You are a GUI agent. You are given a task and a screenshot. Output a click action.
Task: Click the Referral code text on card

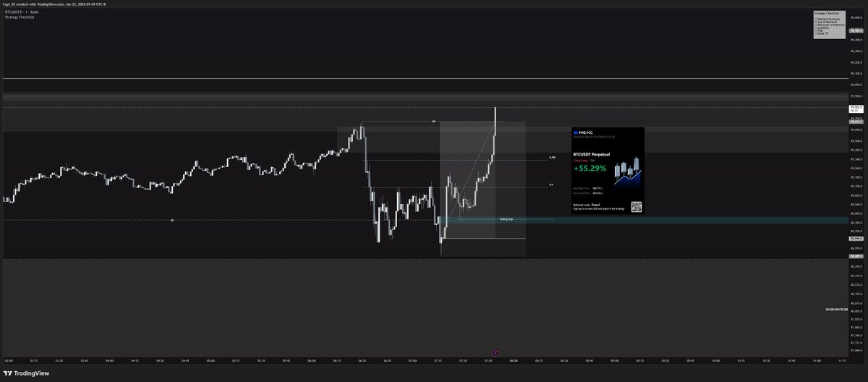click(x=586, y=205)
